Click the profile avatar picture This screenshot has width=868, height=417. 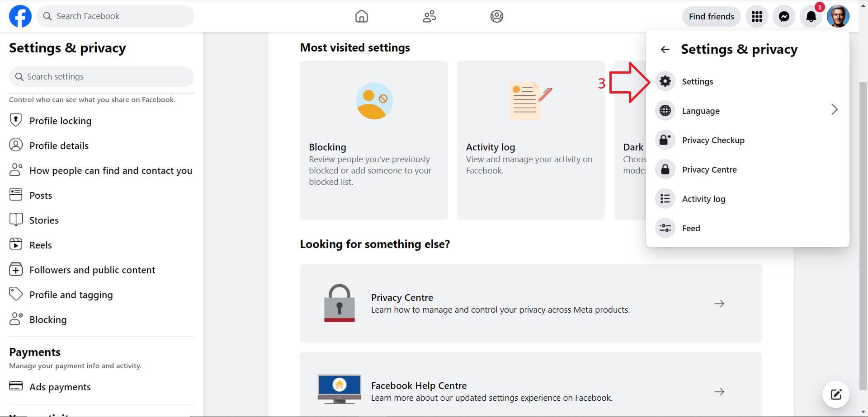(x=838, y=17)
